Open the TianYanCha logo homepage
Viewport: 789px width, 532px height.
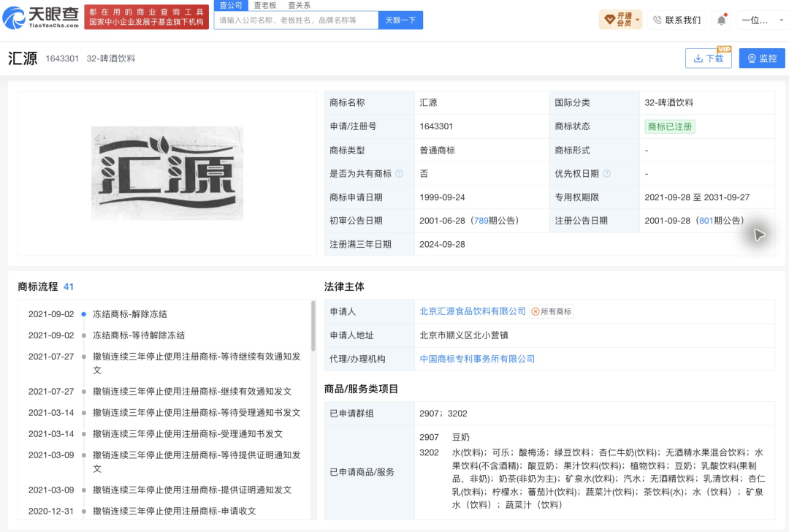[x=41, y=18]
